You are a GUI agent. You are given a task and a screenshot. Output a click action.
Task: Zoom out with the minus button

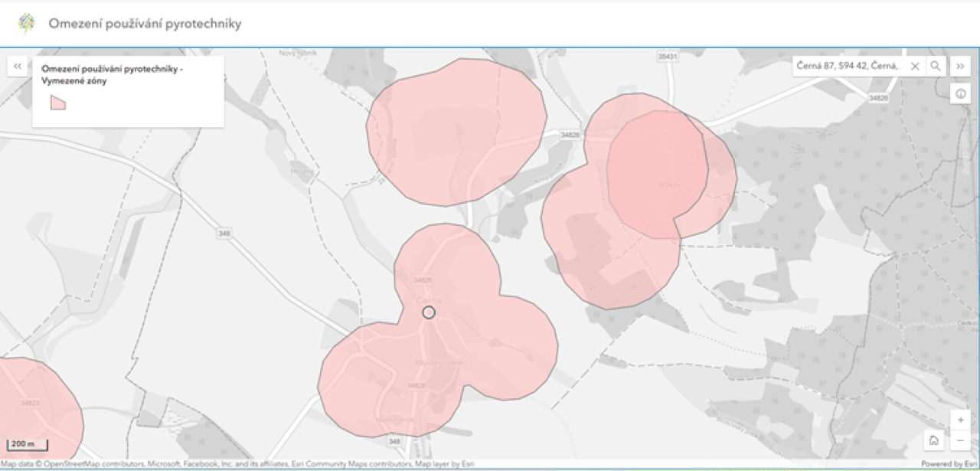pyautogui.click(x=960, y=440)
